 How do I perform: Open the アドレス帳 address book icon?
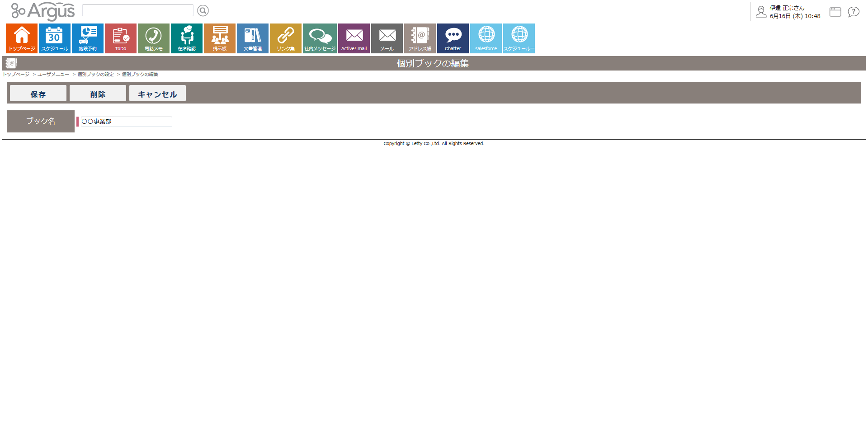point(420,38)
